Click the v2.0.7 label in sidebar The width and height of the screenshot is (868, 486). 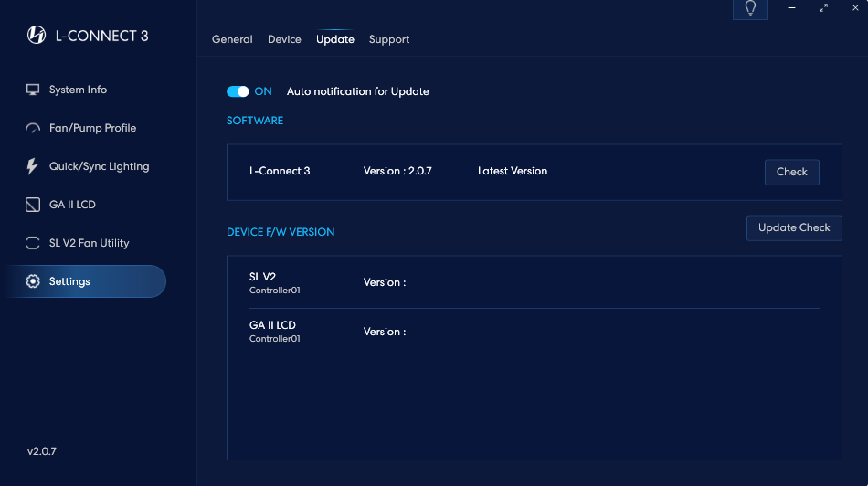pos(42,451)
